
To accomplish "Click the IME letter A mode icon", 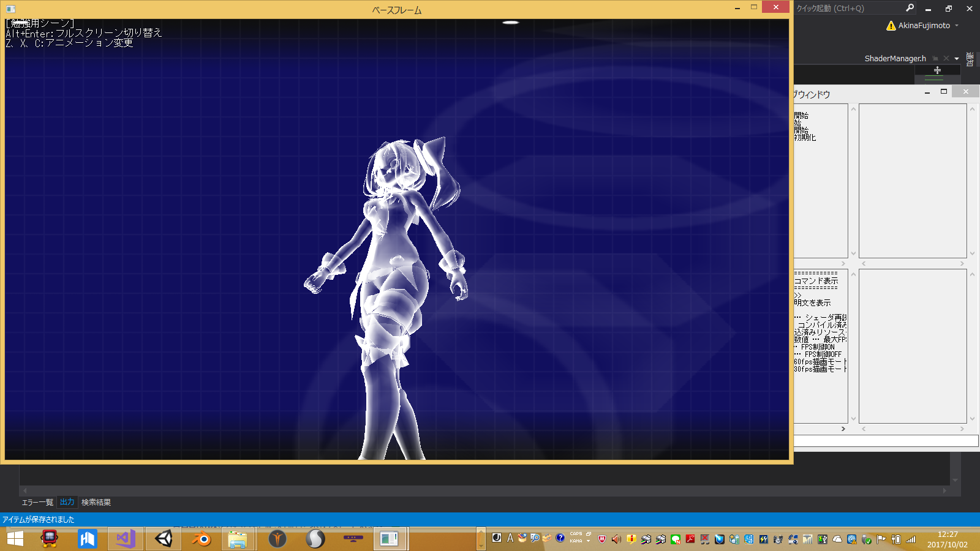I will [x=510, y=538].
